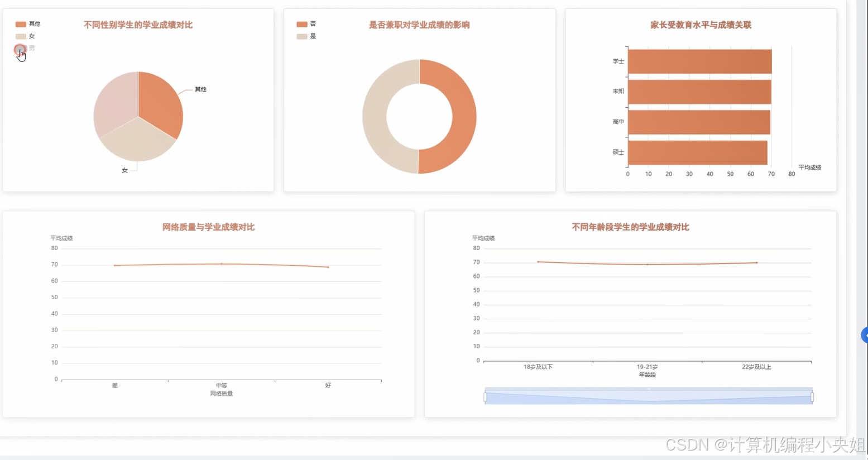Screen dimensions: 868x460
Task: Click the 未知 bar in parent education chart
Action: pos(699,92)
